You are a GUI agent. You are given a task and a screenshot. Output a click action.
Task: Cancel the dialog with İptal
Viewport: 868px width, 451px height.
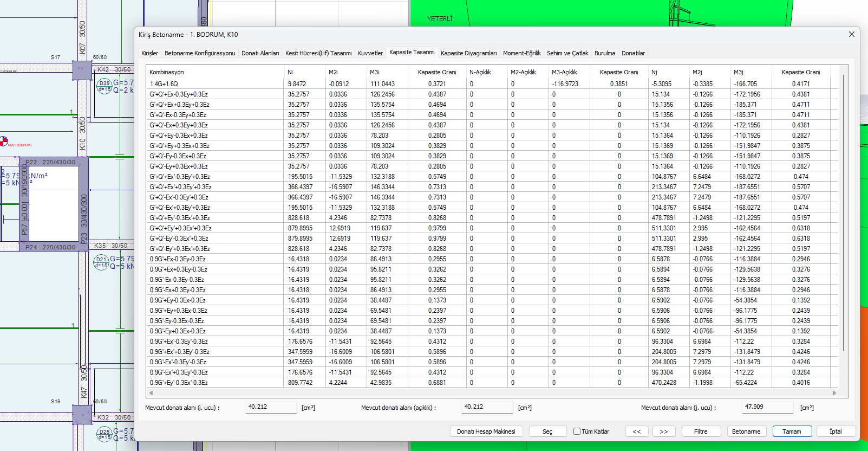pyautogui.click(x=836, y=431)
